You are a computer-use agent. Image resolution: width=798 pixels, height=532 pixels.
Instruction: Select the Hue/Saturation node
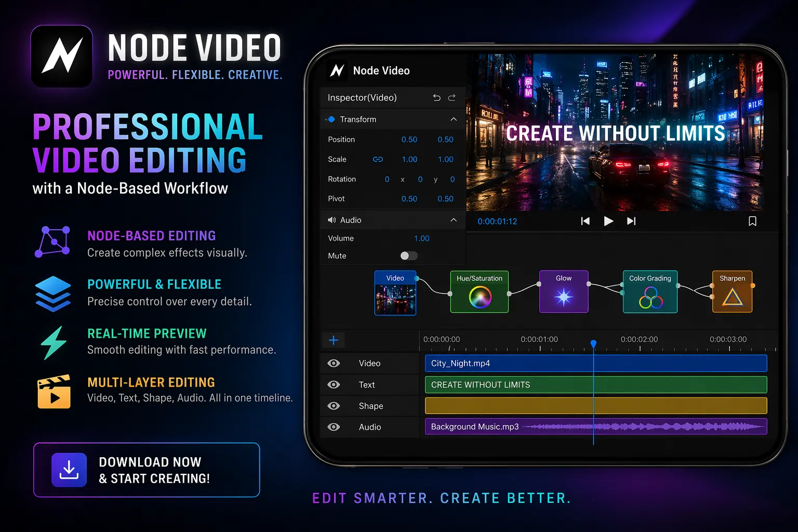tap(480, 292)
